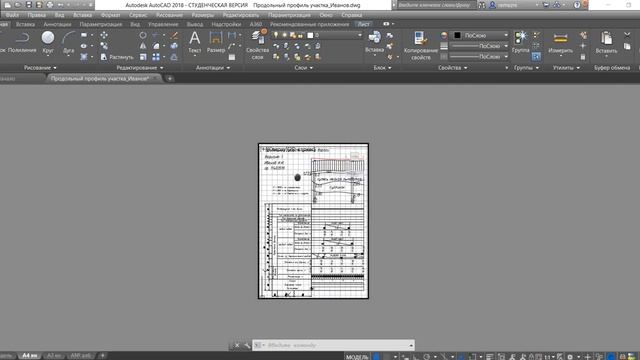
Task: Select the Array tool icon
Action: [x=156, y=57]
